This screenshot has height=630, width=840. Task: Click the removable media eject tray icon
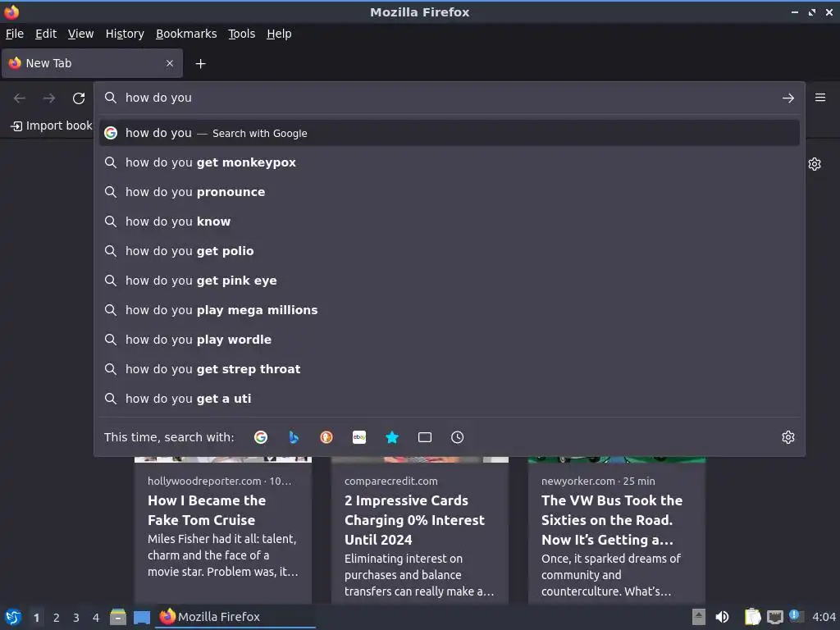click(x=699, y=617)
